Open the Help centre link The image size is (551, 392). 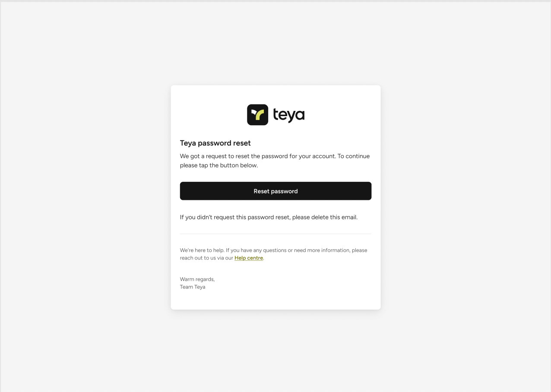coord(249,258)
